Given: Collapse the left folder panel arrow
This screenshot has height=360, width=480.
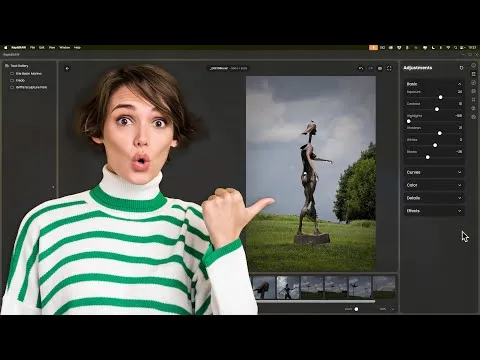Looking at the screenshot, I should pyautogui.click(x=53, y=187).
